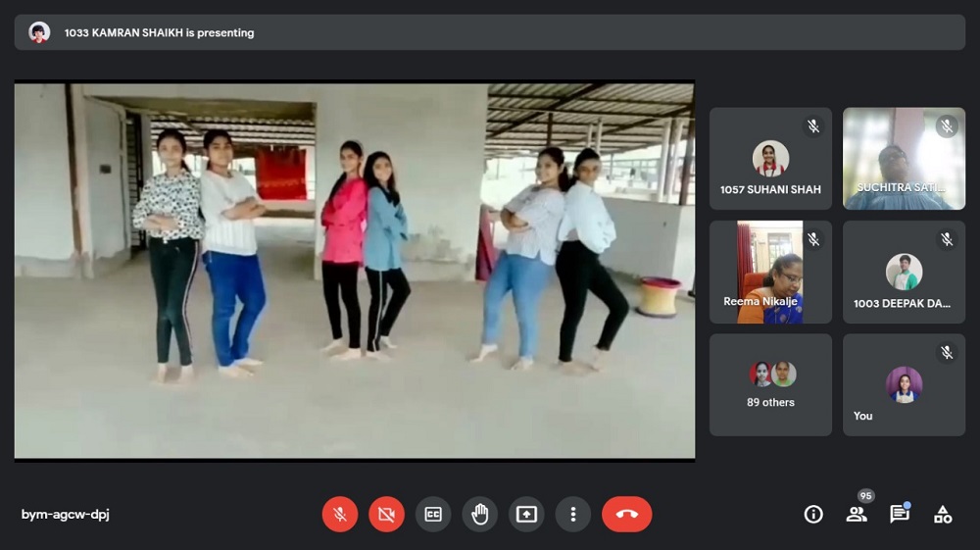This screenshot has width=980, height=550.
Task: Turn on the camera
Action: 386,514
